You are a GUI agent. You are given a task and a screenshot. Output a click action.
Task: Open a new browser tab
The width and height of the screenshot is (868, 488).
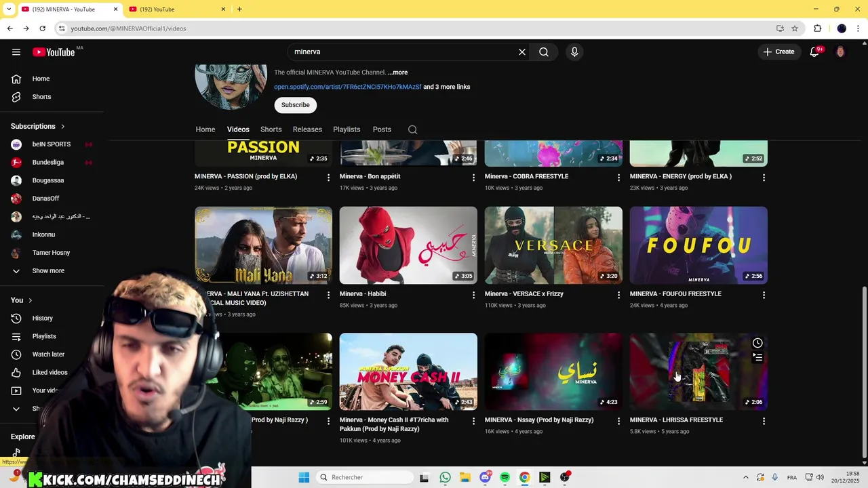(x=239, y=9)
